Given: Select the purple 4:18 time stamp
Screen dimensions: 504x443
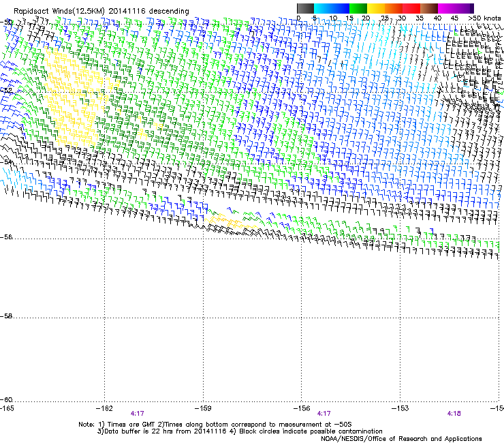Looking at the screenshot, I should pos(454,414).
